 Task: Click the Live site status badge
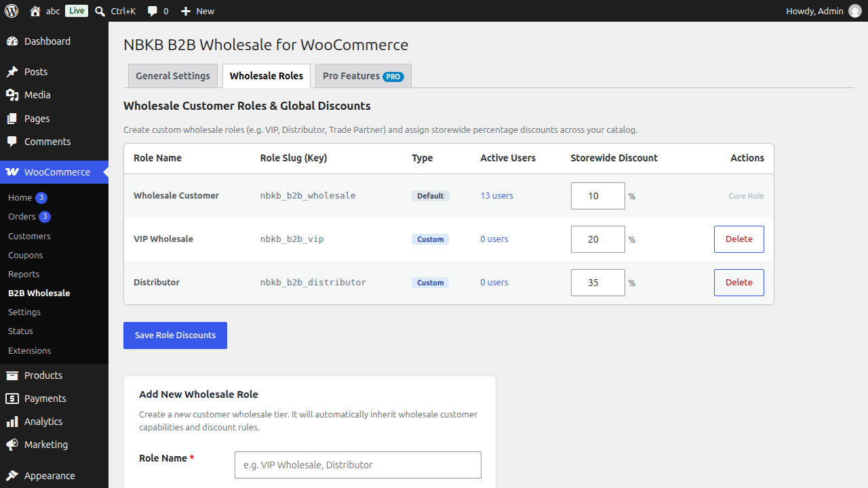tap(77, 11)
